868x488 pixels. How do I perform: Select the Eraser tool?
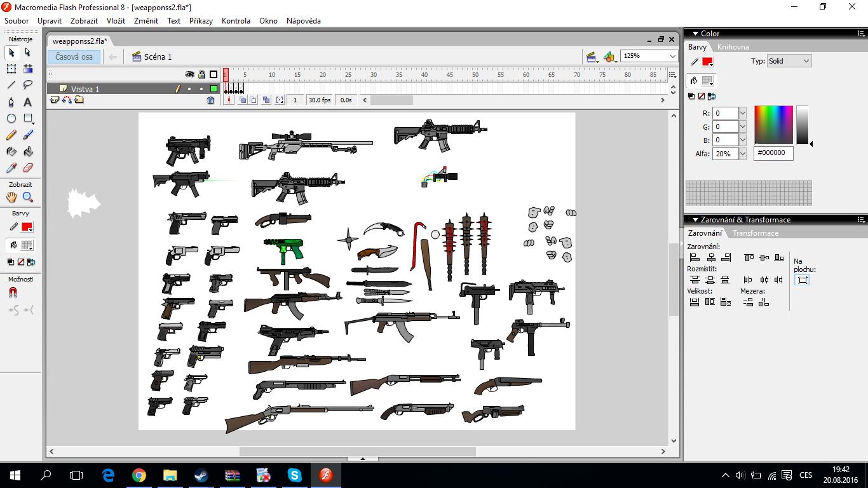(28, 168)
